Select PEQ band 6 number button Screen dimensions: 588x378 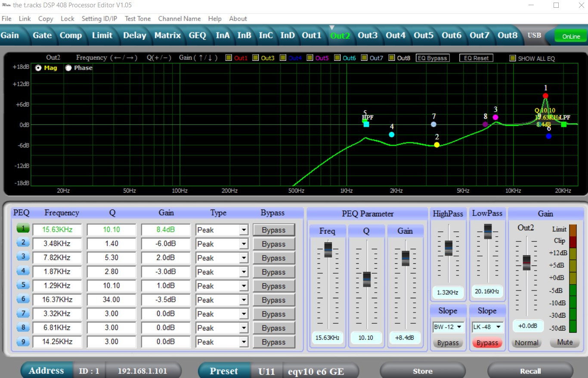[23, 299]
